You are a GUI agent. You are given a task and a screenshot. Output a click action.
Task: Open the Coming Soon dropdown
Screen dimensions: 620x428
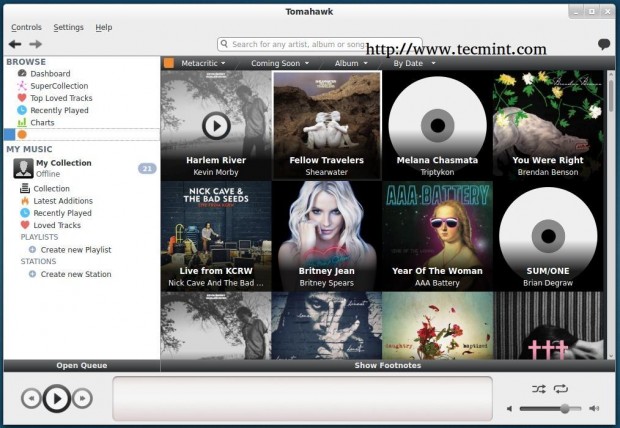[x=280, y=63]
